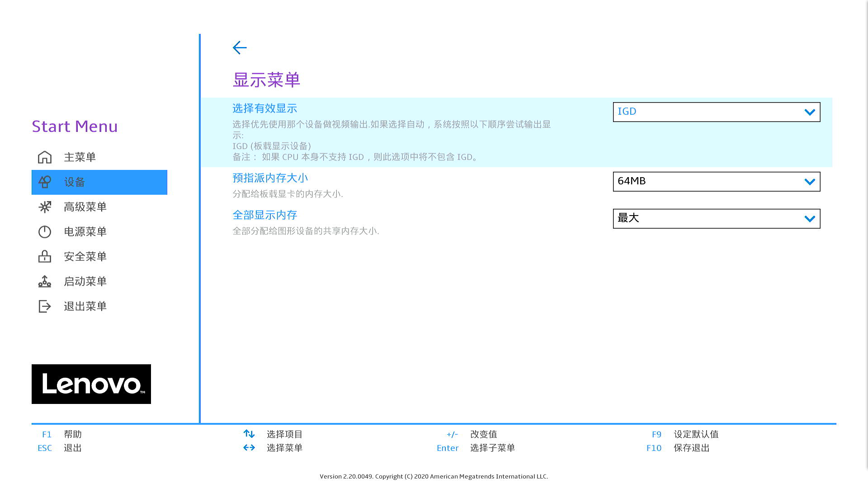Click the boot icon beside 启动菜单
The height and width of the screenshot is (488, 868).
point(45,282)
